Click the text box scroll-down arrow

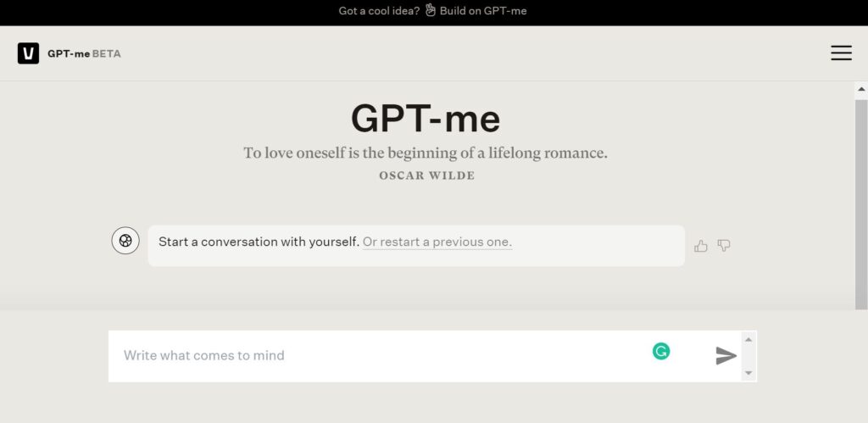[748, 373]
